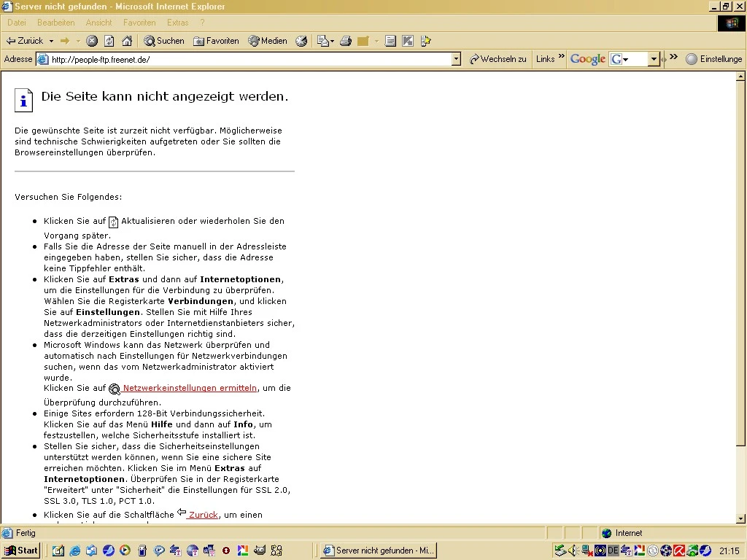Click the Verlauf history clock icon
Image resolution: width=747 pixels, height=560 pixels.
click(x=301, y=41)
